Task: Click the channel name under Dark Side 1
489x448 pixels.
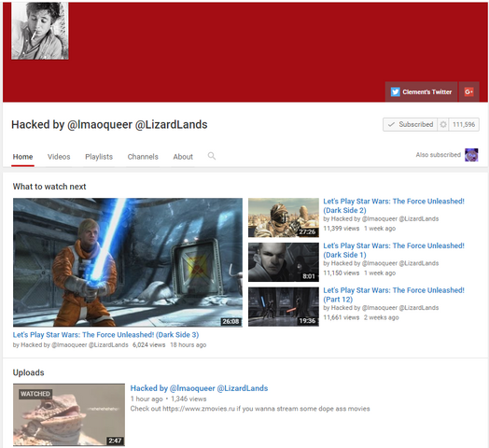Action: pos(384,263)
